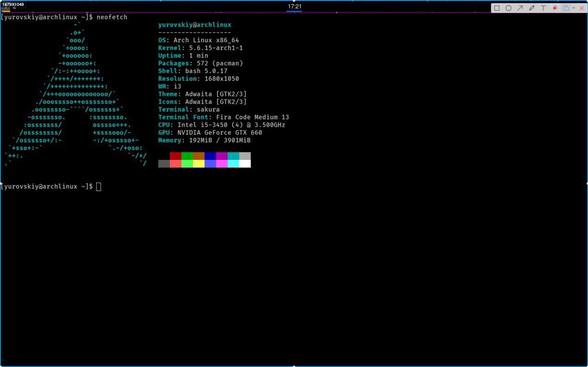Close the screenshot tool with red X
Image resolution: width=588 pixels, height=367 pixels.
point(582,8)
